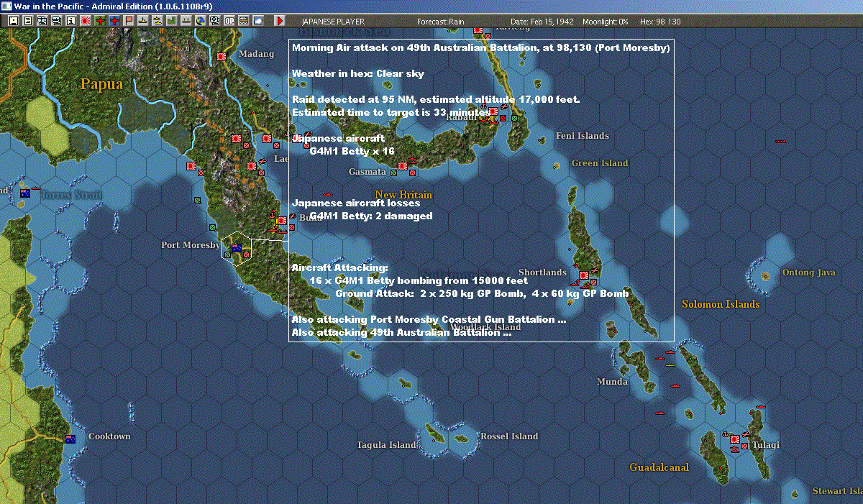The height and width of the screenshot is (504, 863).
Task: Click the 'Tagula Island' label
Action: [387, 445]
